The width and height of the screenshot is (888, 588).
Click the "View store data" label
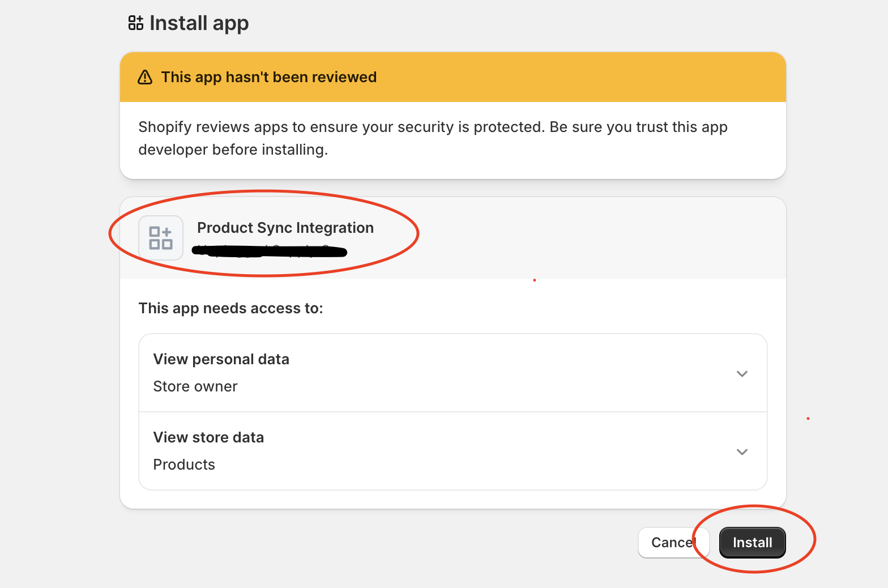coord(208,437)
